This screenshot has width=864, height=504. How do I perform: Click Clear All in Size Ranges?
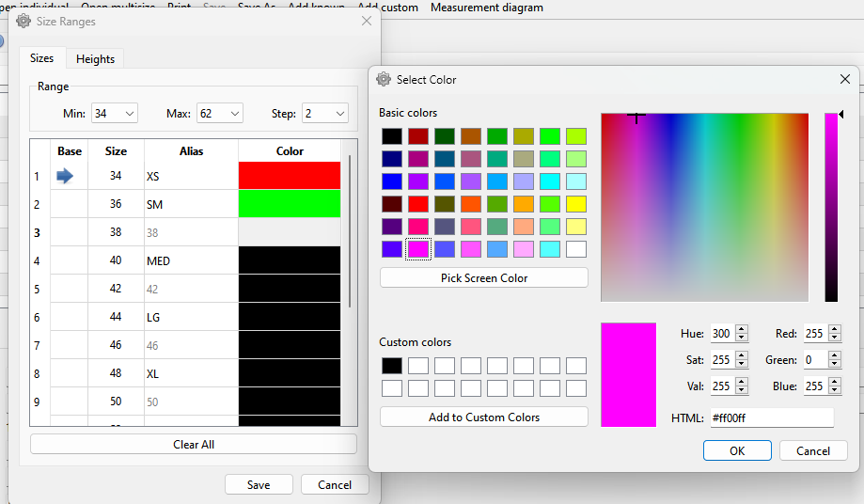(194, 445)
